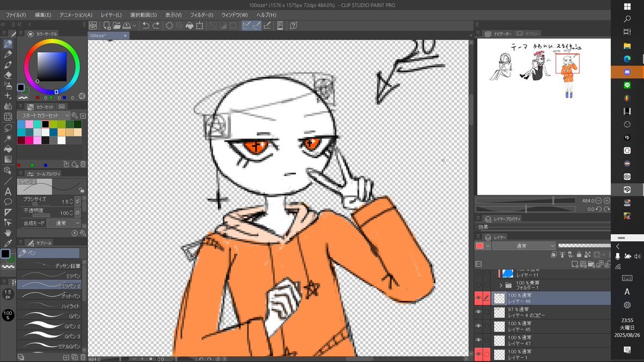Viewport: 644px width, 362px height.
Task: Open the layer blending mode 通常 dropdown
Action: click(x=524, y=246)
